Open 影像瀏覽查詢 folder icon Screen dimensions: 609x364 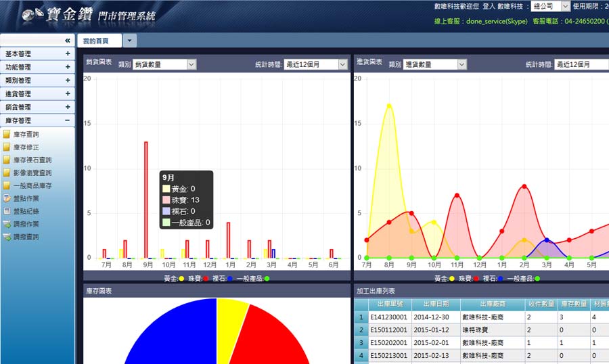[7, 173]
